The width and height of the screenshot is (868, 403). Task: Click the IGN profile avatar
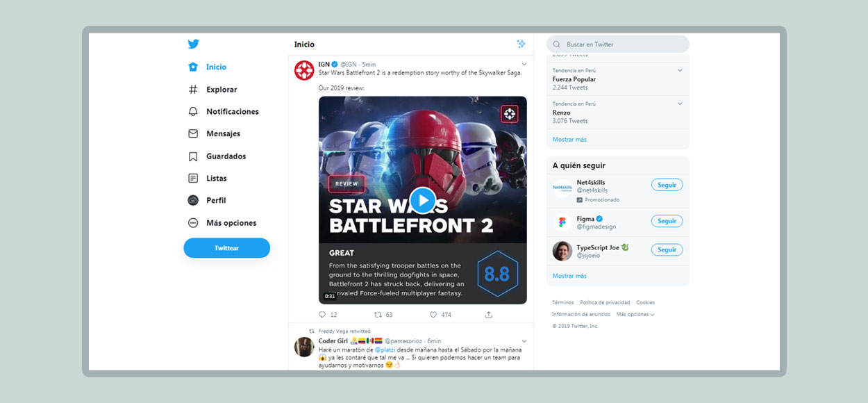click(304, 70)
